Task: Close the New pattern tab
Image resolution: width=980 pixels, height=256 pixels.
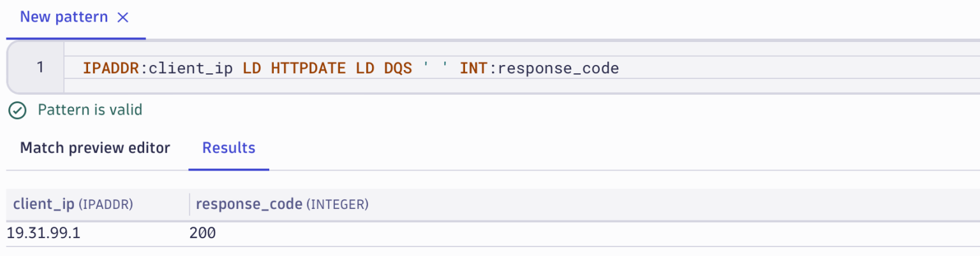Action: click(x=123, y=18)
